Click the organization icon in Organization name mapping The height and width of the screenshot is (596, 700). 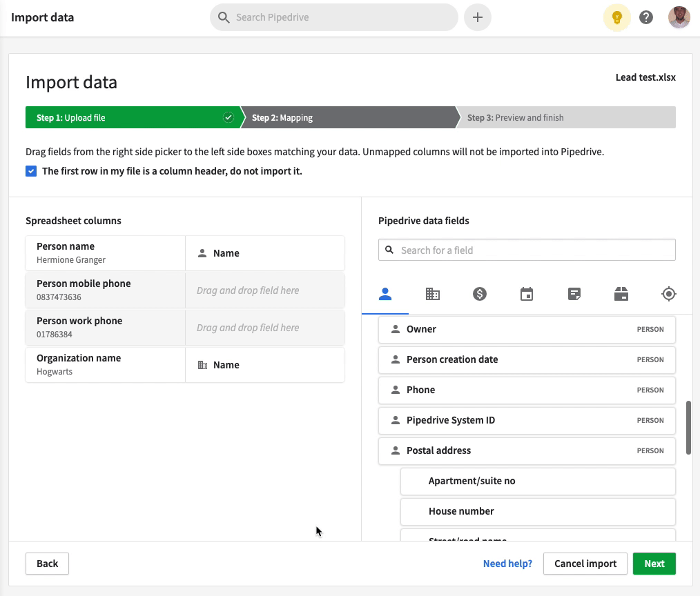click(202, 365)
